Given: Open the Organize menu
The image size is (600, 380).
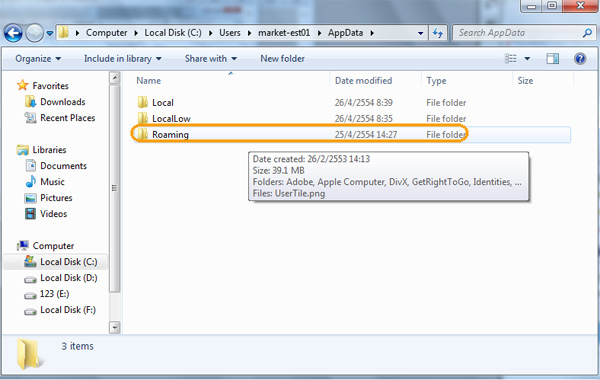Looking at the screenshot, I should (38, 59).
